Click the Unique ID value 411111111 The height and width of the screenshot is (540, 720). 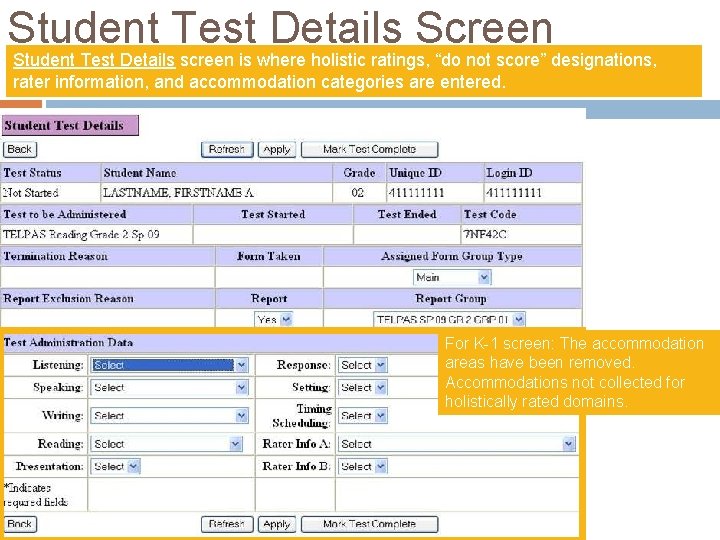pos(416,192)
